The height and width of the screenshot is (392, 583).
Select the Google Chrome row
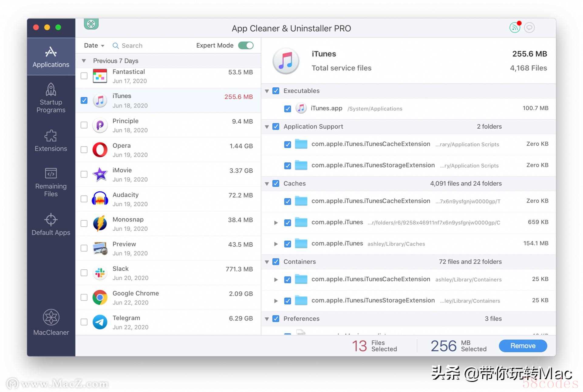(168, 297)
